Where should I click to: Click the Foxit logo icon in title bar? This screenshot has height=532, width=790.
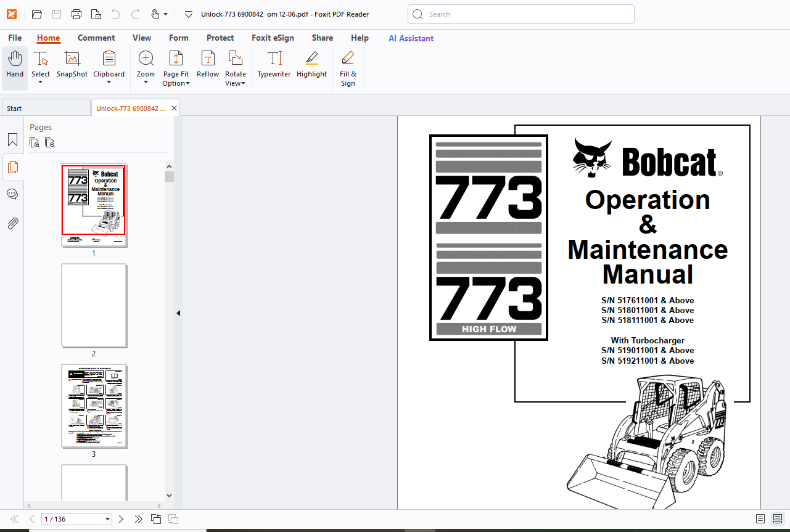tap(12, 14)
